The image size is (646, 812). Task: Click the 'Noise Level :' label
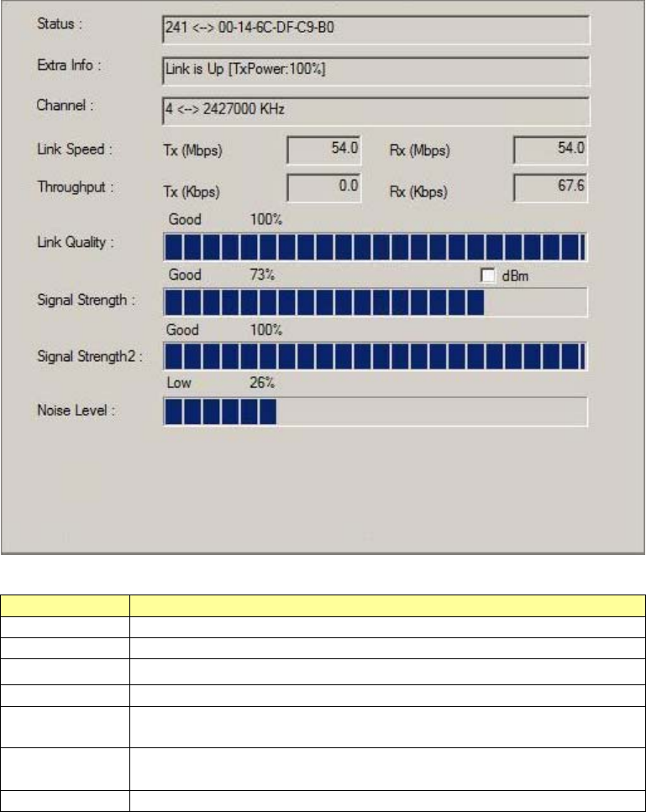[x=76, y=411]
